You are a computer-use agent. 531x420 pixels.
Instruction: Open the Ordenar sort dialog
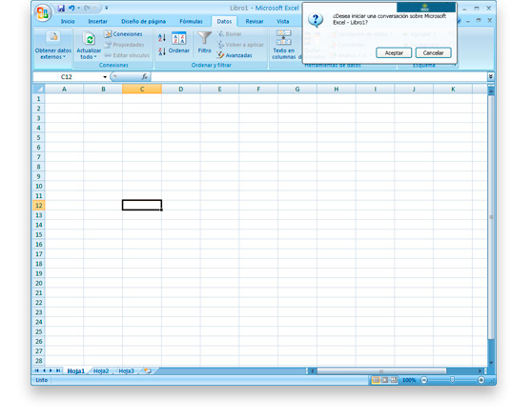179,43
